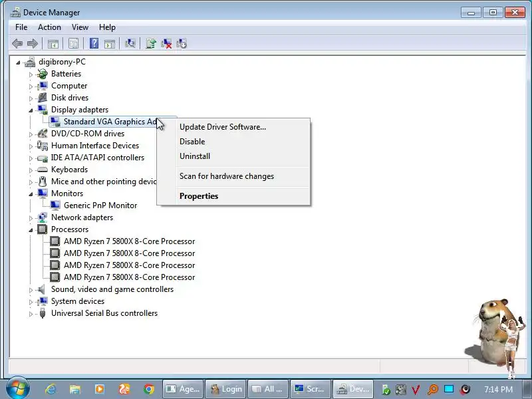Click the Back arrow in the toolbar
This screenshot has width=532, height=399.
point(17,43)
